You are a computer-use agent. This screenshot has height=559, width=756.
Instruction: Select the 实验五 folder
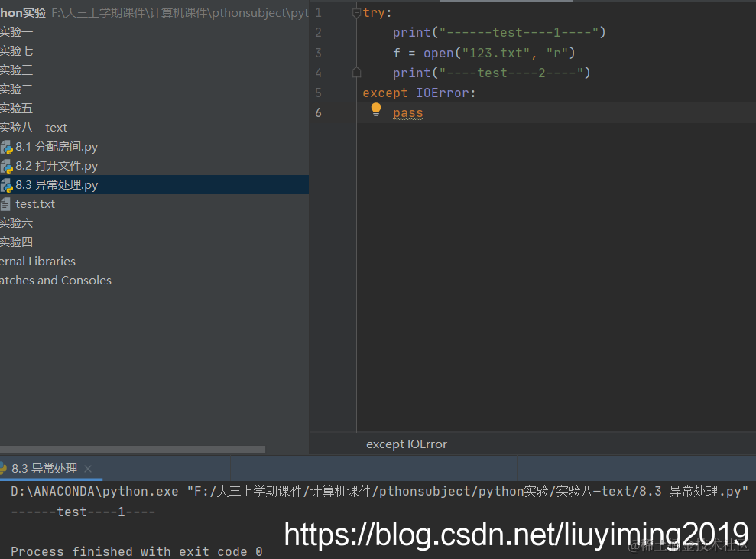pyautogui.click(x=16, y=109)
